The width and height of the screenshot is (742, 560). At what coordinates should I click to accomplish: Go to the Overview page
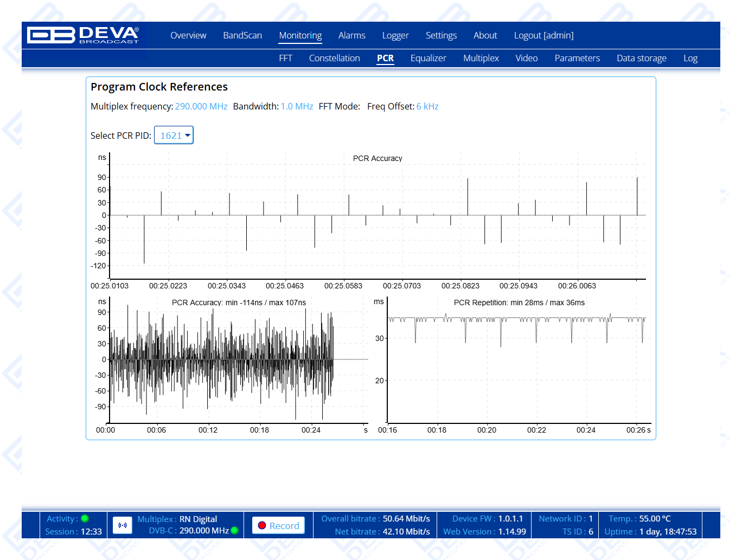point(188,36)
